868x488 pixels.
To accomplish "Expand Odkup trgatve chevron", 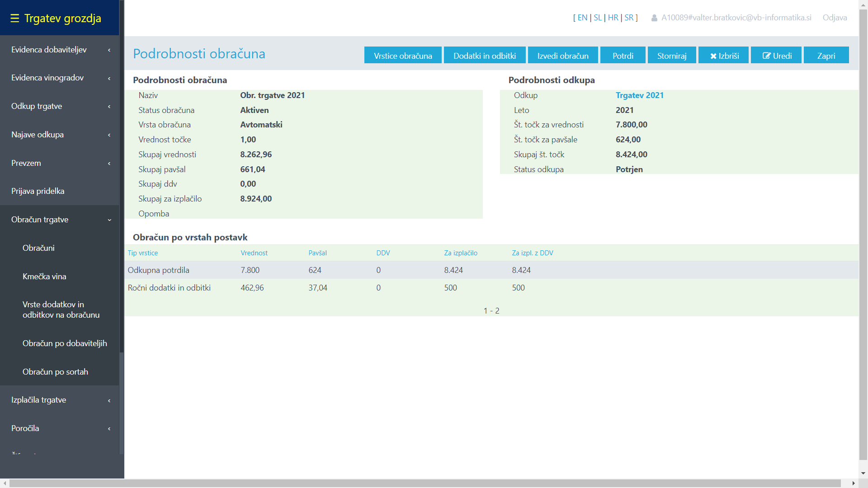I will click(x=109, y=107).
